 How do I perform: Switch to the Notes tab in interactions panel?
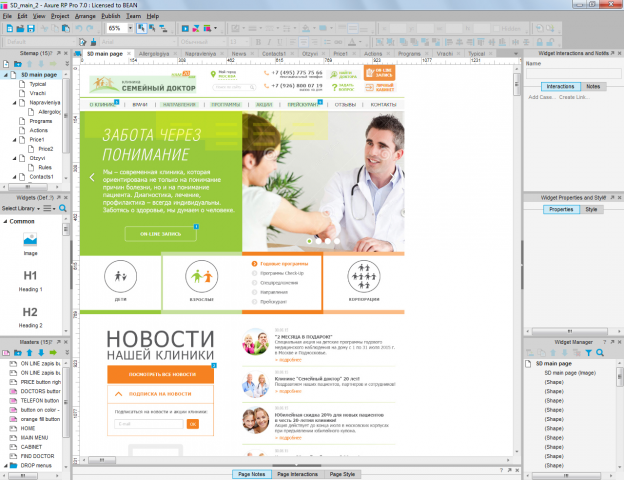pos(593,86)
